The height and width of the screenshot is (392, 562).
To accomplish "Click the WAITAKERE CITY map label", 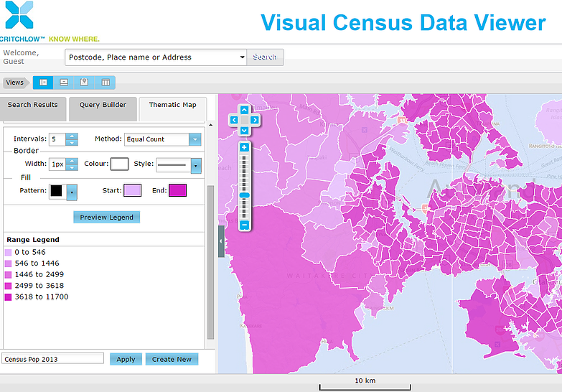I will pos(331,276).
